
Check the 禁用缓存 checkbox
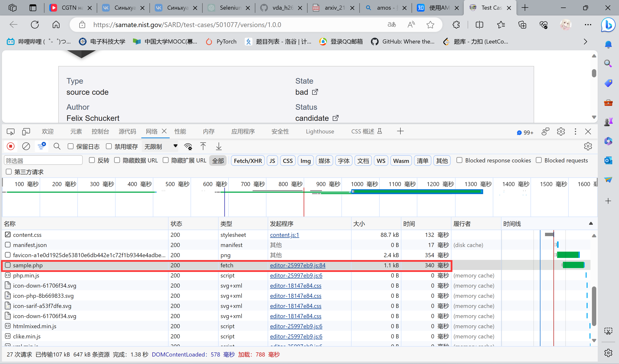coord(109,146)
